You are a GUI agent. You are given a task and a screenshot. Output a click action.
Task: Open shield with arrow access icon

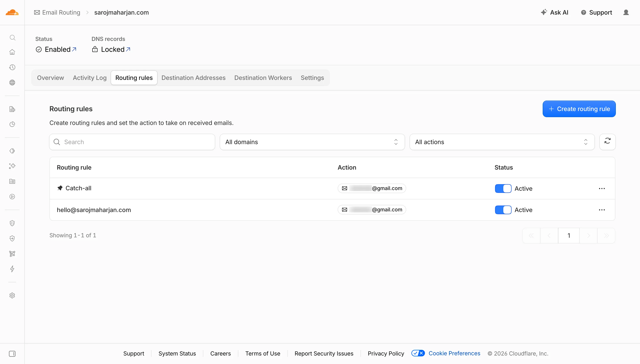pyautogui.click(x=12, y=238)
